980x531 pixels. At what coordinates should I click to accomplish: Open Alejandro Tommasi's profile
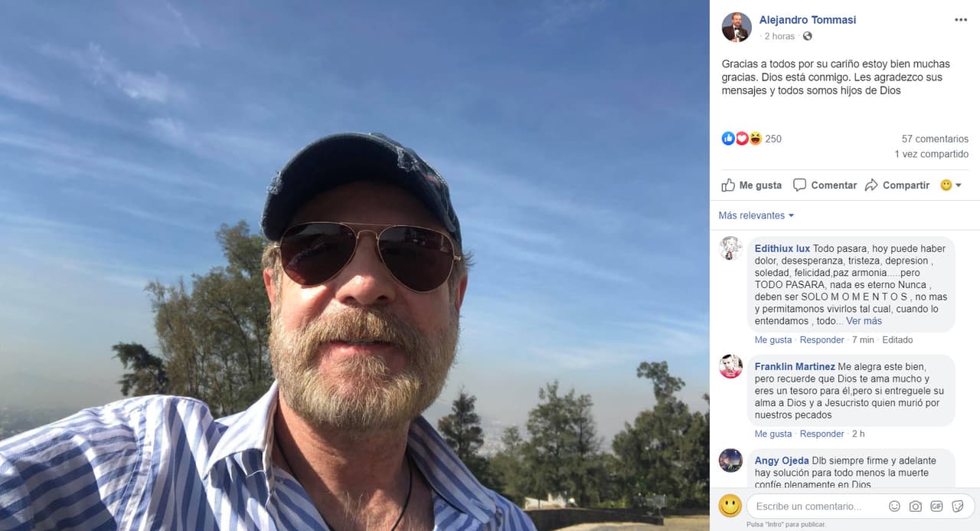click(x=808, y=19)
